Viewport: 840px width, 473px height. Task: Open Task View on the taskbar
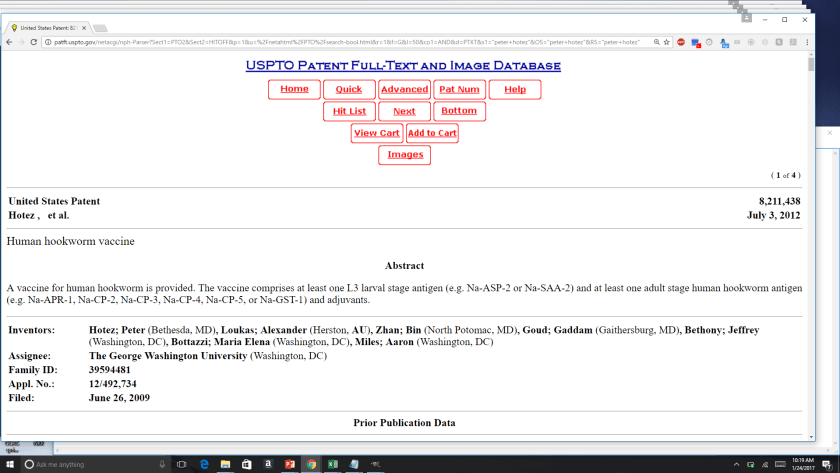[x=182, y=464]
